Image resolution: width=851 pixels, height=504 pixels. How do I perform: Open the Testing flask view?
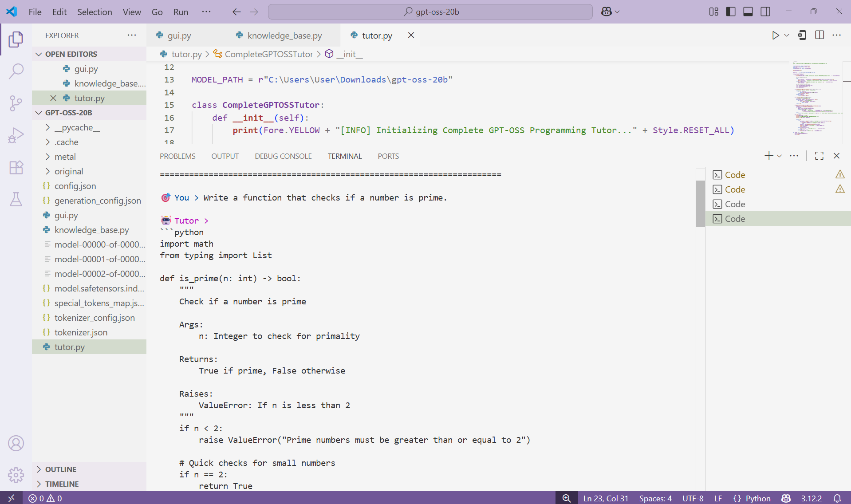[x=16, y=199]
